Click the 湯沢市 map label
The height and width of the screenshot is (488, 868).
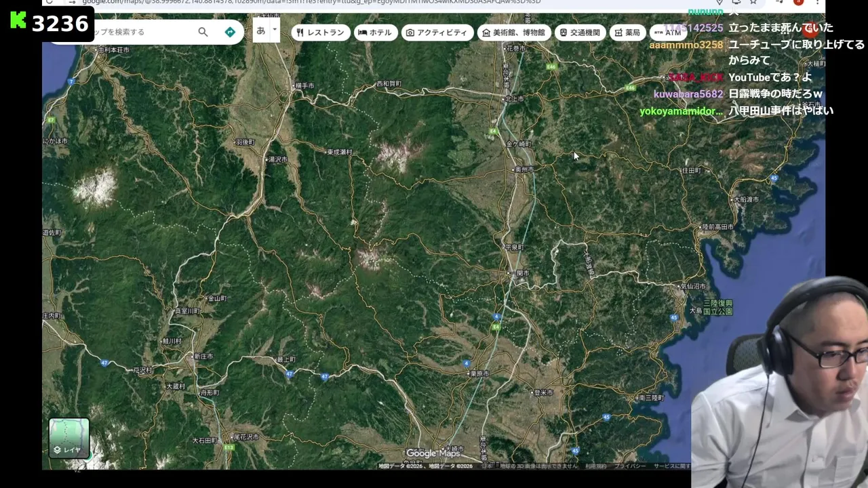[x=278, y=160]
